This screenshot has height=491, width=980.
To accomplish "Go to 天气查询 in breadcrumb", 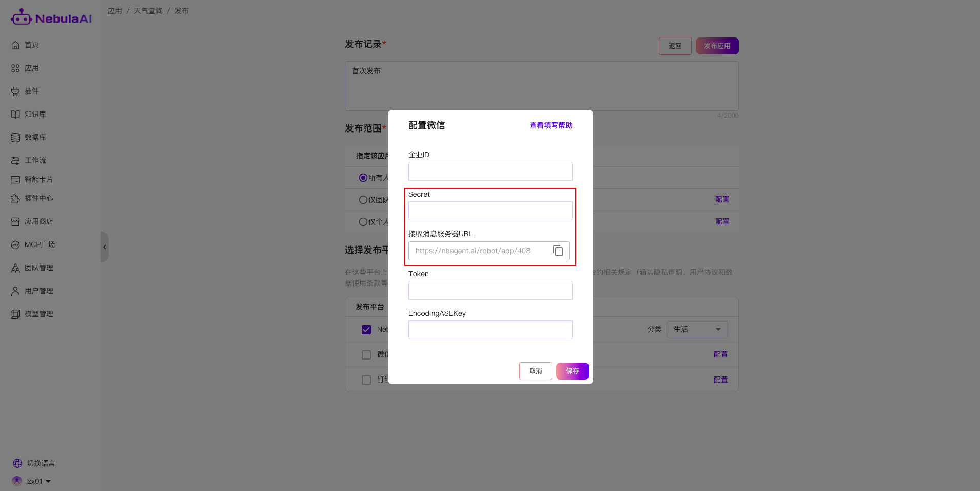I will (x=148, y=11).
